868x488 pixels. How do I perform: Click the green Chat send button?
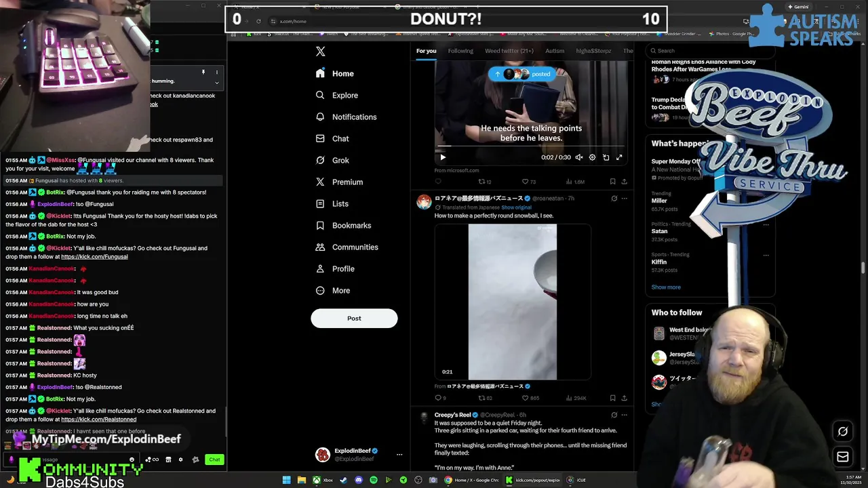pos(214,460)
